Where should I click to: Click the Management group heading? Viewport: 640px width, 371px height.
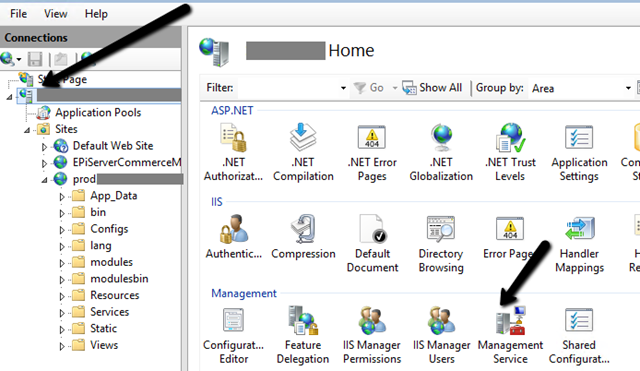point(244,293)
